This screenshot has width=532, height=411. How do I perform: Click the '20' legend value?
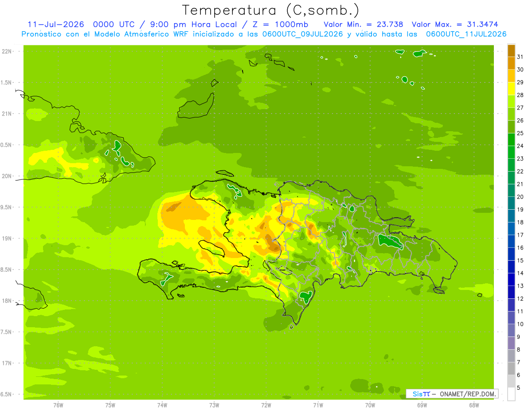pyautogui.click(x=520, y=197)
